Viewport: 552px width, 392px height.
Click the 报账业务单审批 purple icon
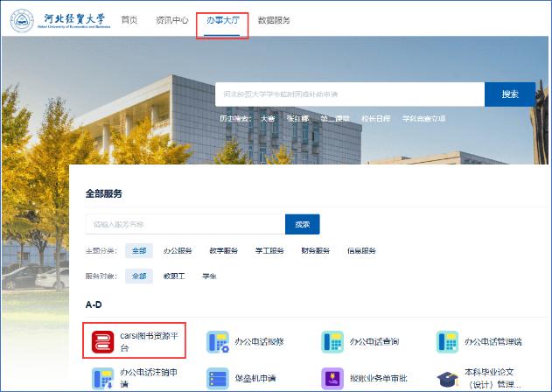pyautogui.click(x=332, y=378)
